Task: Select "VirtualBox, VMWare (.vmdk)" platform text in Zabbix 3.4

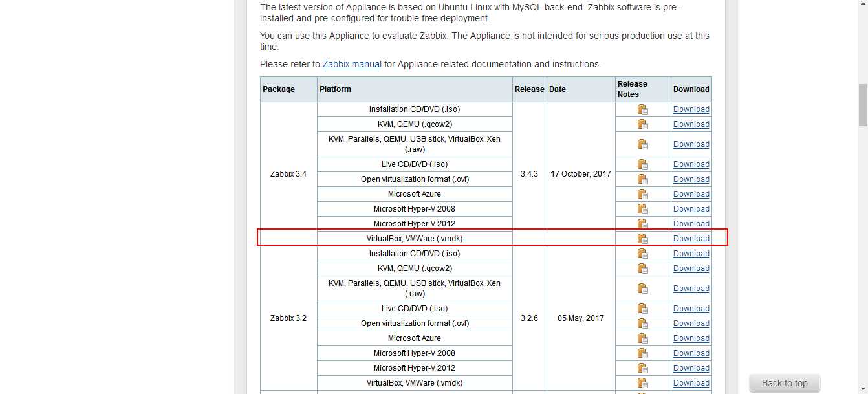Action: click(x=415, y=239)
